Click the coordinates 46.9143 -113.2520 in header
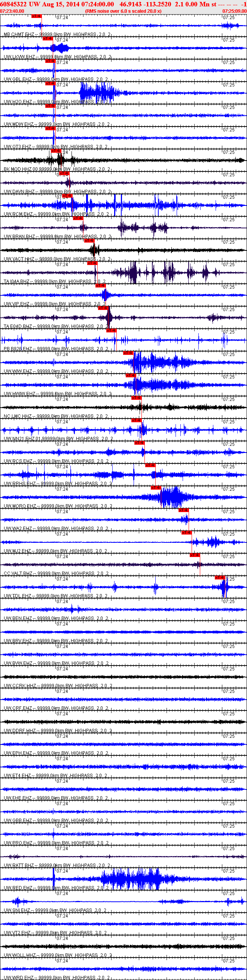The width and height of the screenshot is (247, 980). [145, 4]
